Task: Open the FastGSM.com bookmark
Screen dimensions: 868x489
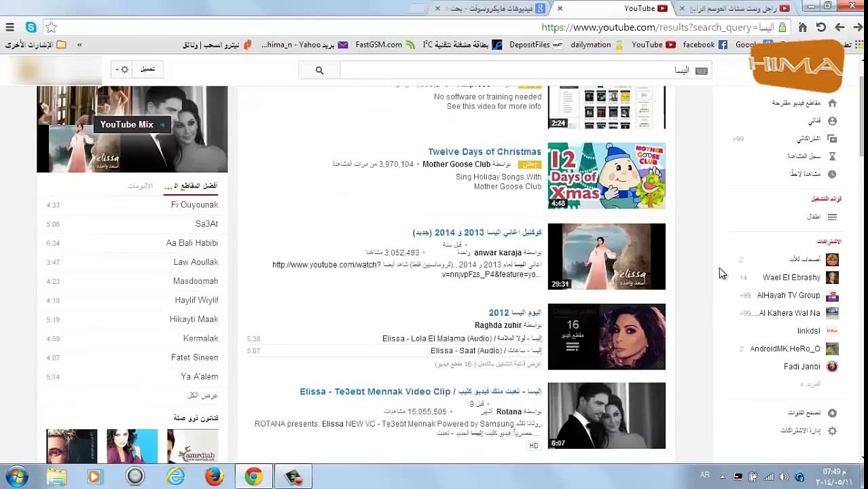Action: pyautogui.click(x=384, y=45)
